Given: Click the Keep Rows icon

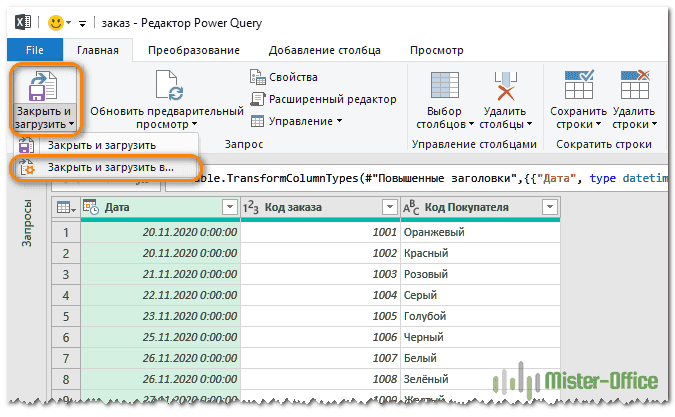Looking at the screenshot, I should [578, 86].
